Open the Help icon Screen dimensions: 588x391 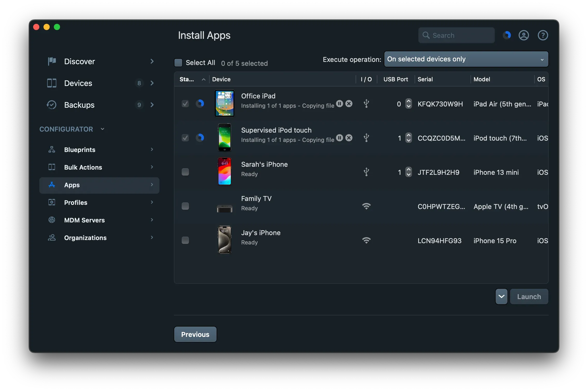(543, 35)
